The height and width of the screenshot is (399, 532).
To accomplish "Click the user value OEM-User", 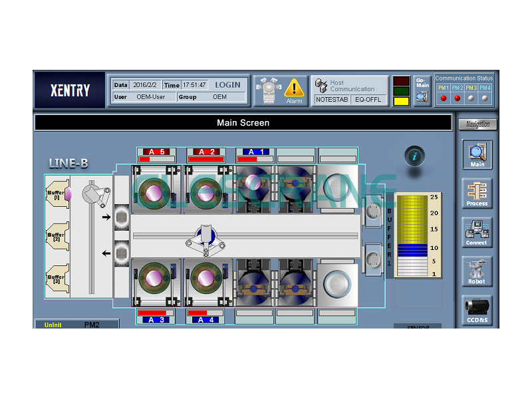I will (x=151, y=97).
